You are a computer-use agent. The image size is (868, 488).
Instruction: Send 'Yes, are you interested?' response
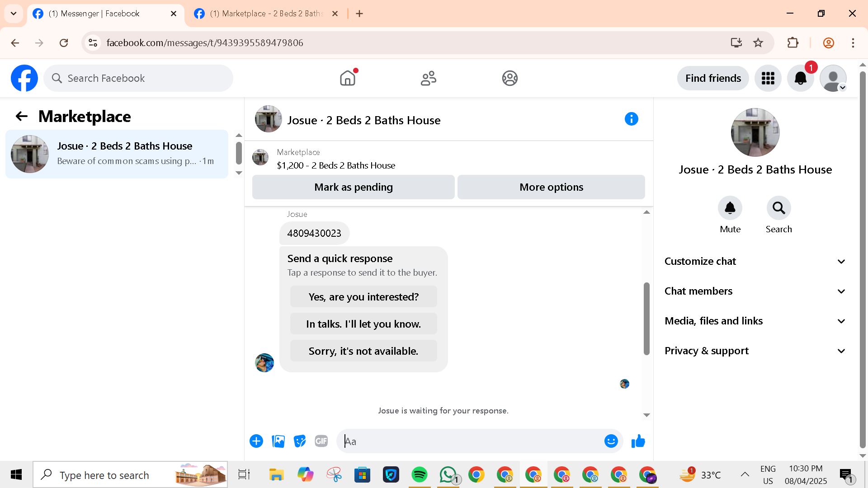click(363, 297)
